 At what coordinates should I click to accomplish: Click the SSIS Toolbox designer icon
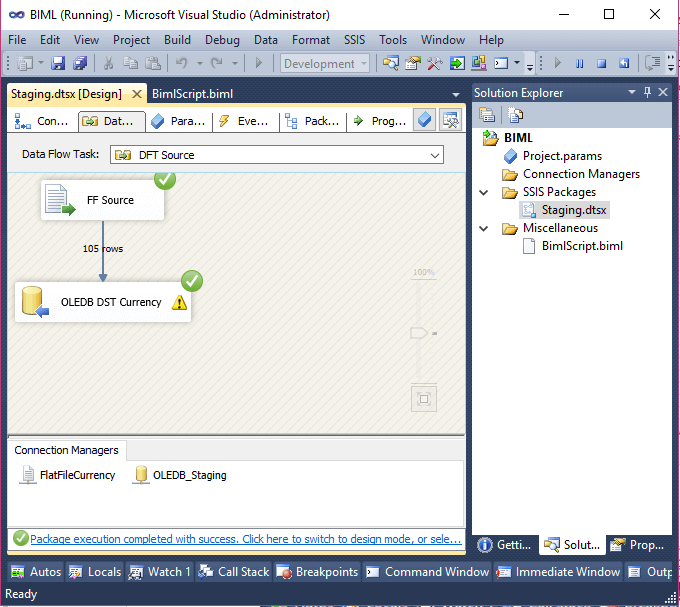451,120
